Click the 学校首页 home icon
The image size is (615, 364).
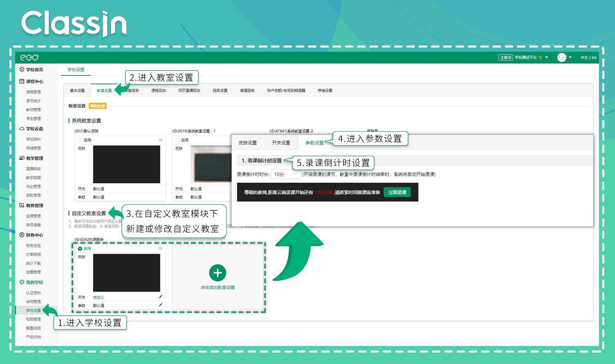(x=22, y=70)
